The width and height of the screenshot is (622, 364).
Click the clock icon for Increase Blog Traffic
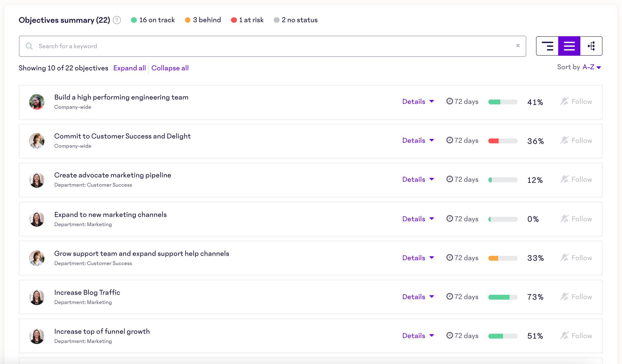pos(449,296)
